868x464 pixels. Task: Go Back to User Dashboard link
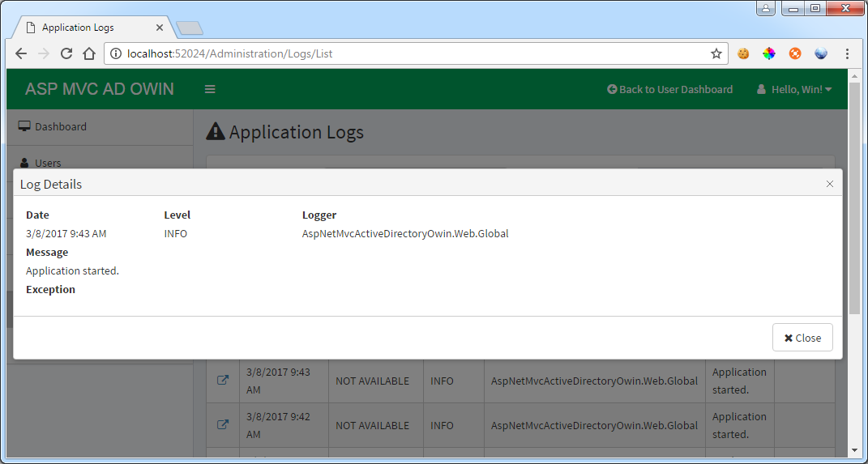[669, 89]
